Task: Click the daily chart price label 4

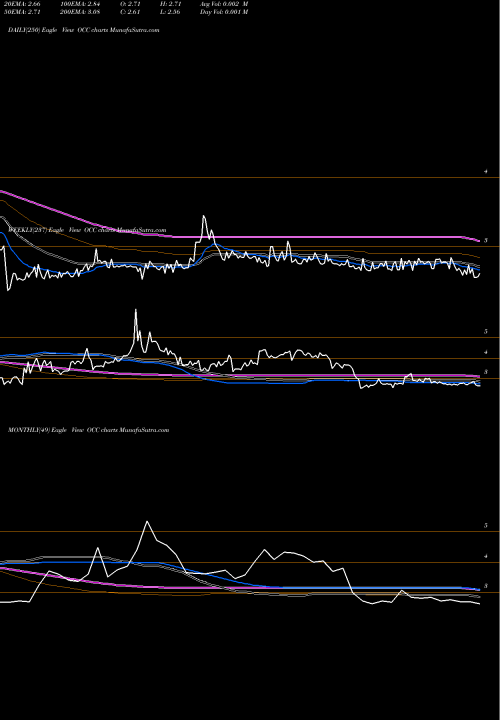Action: click(486, 171)
